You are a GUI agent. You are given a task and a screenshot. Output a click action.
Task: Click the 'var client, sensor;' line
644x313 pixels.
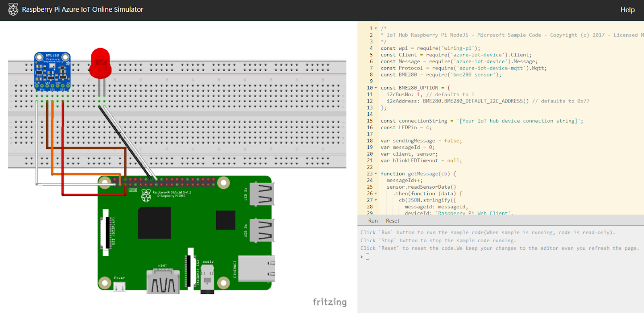click(409, 154)
